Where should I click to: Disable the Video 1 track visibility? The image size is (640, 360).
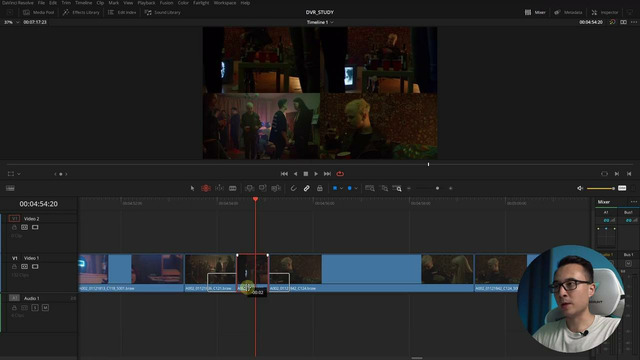(x=35, y=267)
